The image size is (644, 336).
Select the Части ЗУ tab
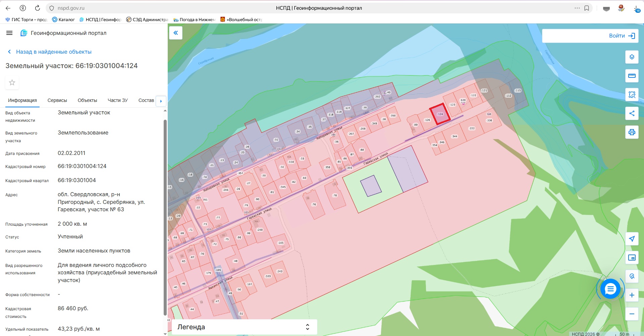coord(118,100)
